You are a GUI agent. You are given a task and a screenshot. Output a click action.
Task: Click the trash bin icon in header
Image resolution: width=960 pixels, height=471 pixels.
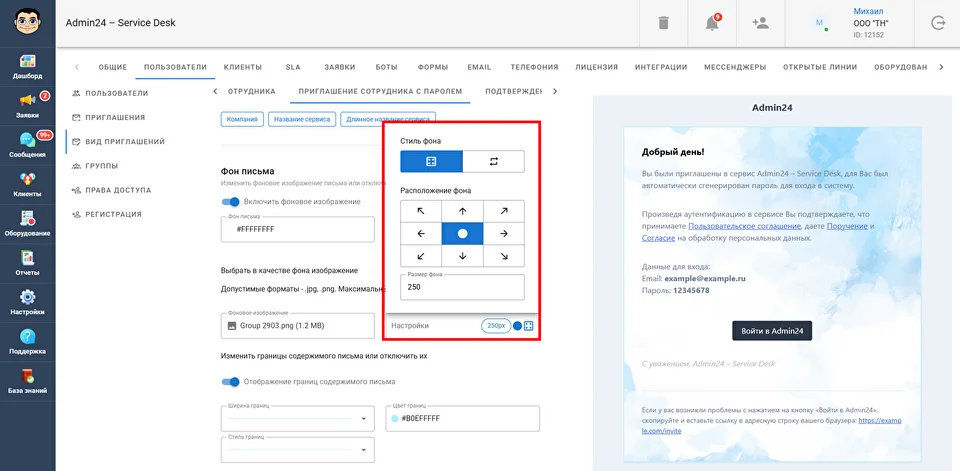(x=664, y=23)
